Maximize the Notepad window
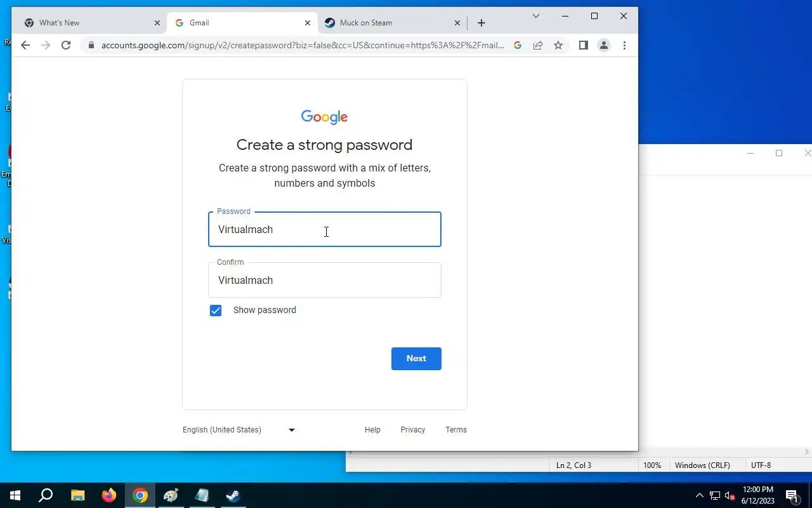The height and width of the screenshot is (508, 812). pos(779,153)
